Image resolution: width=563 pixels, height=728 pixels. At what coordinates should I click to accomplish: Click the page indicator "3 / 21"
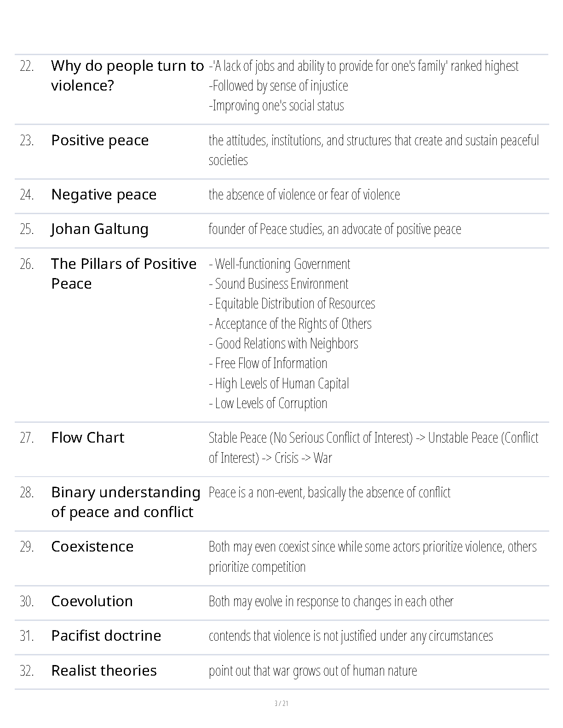coord(281,703)
